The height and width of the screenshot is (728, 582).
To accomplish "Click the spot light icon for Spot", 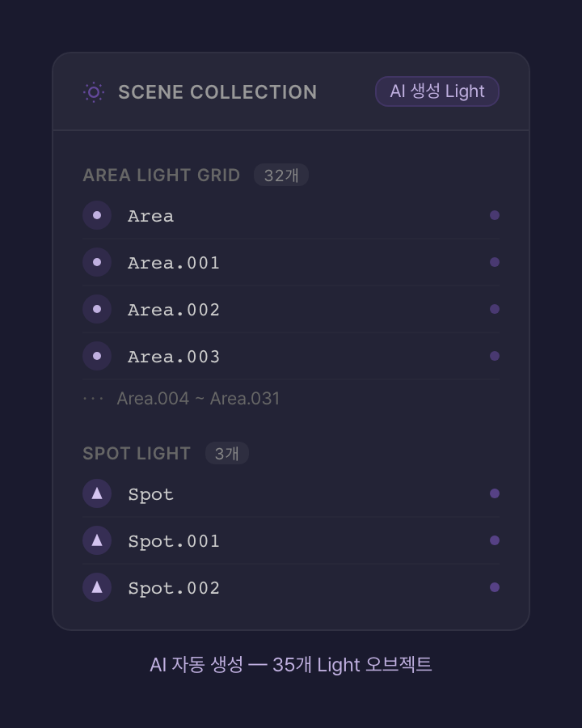I will coord(97,493).
